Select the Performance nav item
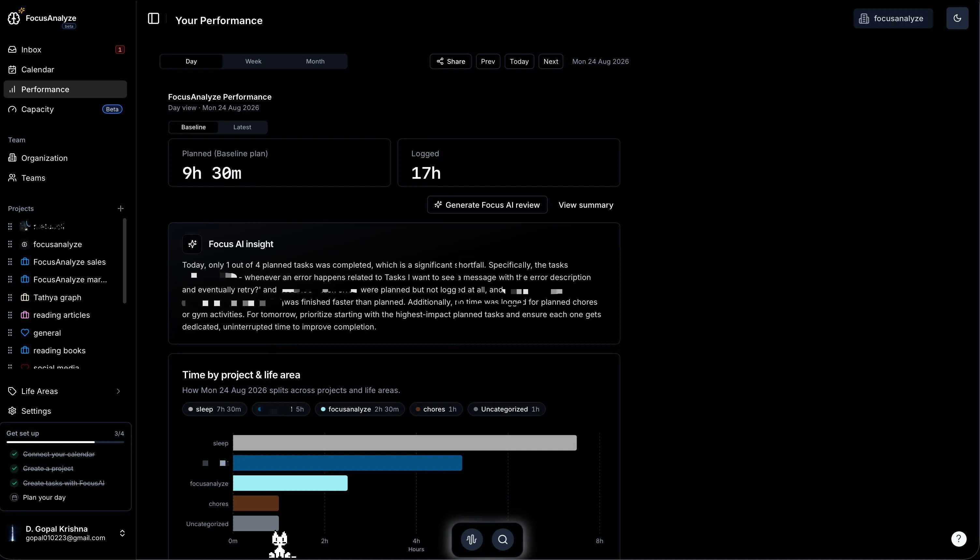Screen dimensions: 980x560 click(65, 89)
